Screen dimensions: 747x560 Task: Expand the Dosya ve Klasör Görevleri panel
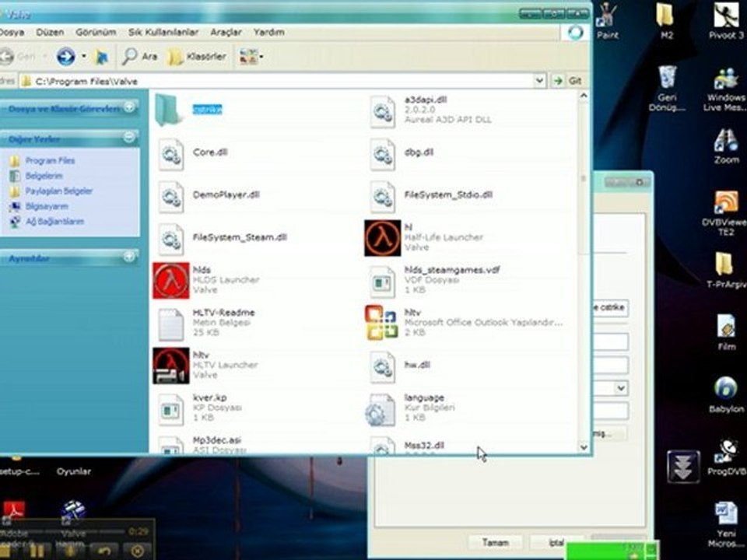[129, 107]
